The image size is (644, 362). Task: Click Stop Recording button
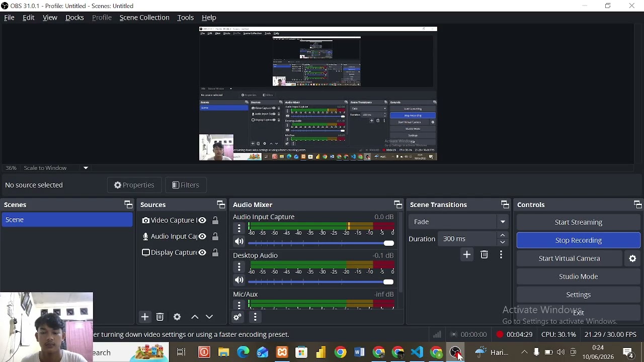[x=579, y=241]
